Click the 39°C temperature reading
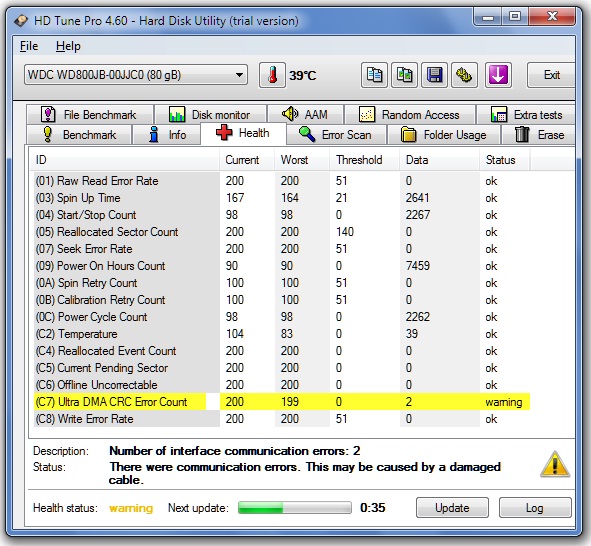The image size is (591, 546). [x=302, y=75]
